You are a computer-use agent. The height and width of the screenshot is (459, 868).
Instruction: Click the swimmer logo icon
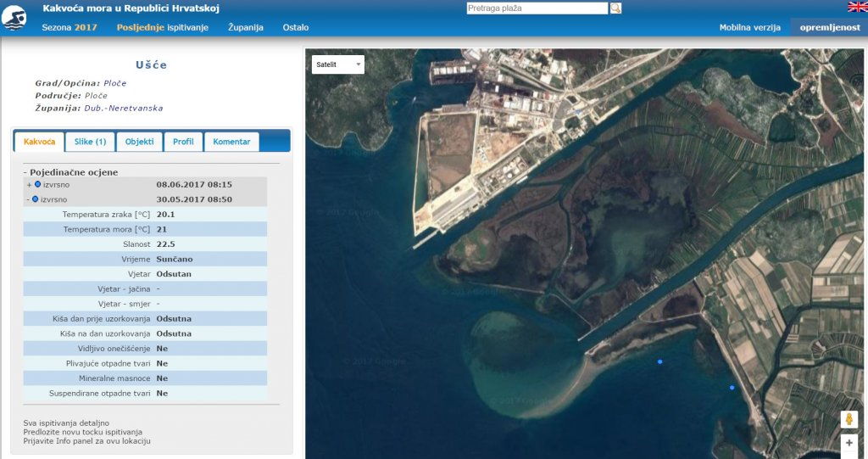(14, 18)
